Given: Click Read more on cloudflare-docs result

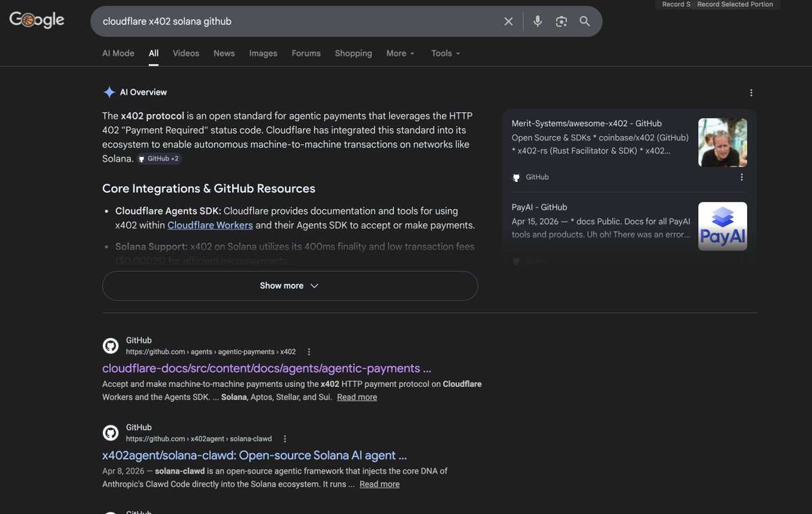Looking at the screenshot, I should click(x=357, y=397).
